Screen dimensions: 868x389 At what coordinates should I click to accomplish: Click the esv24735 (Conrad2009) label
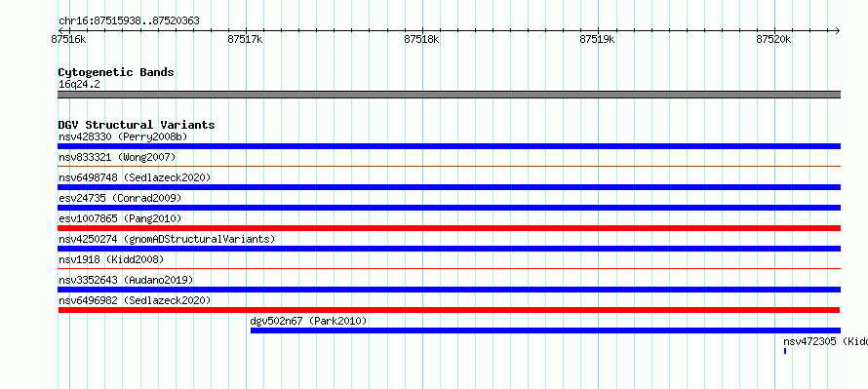click(x=120, y=198)
